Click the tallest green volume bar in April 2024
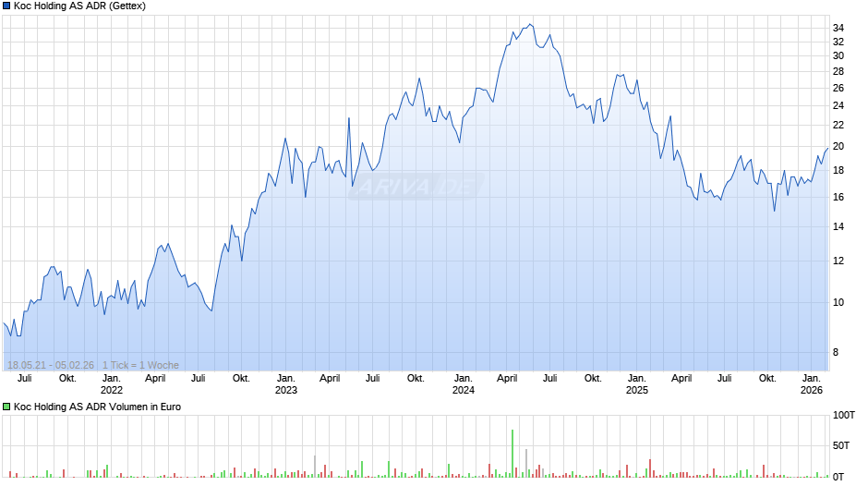The width and height of the screenshot is (868, 486). [x=512, y=454]
